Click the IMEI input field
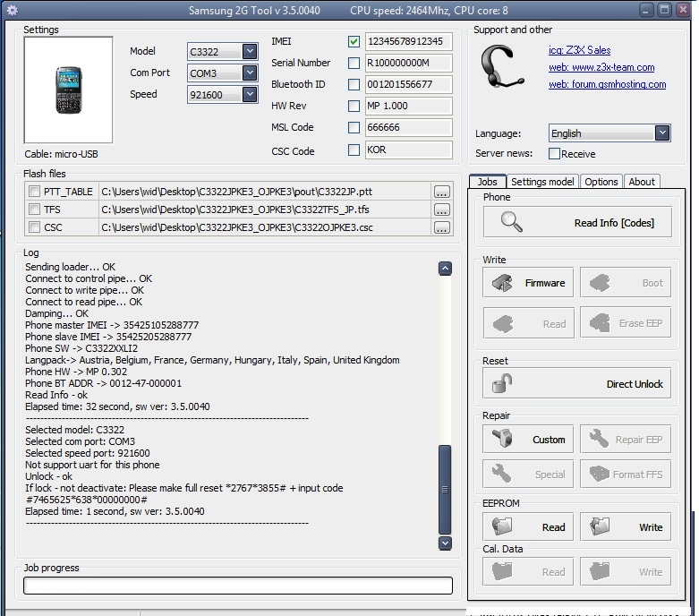The height and width of the screenshot is (616, 699). point(408,41)
